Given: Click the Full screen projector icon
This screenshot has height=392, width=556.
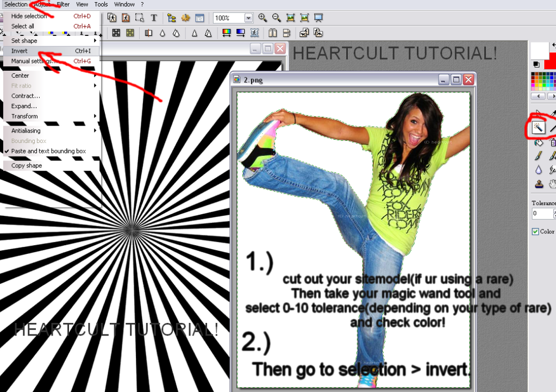Looking at the screenshot, I should tap(318, 18).
